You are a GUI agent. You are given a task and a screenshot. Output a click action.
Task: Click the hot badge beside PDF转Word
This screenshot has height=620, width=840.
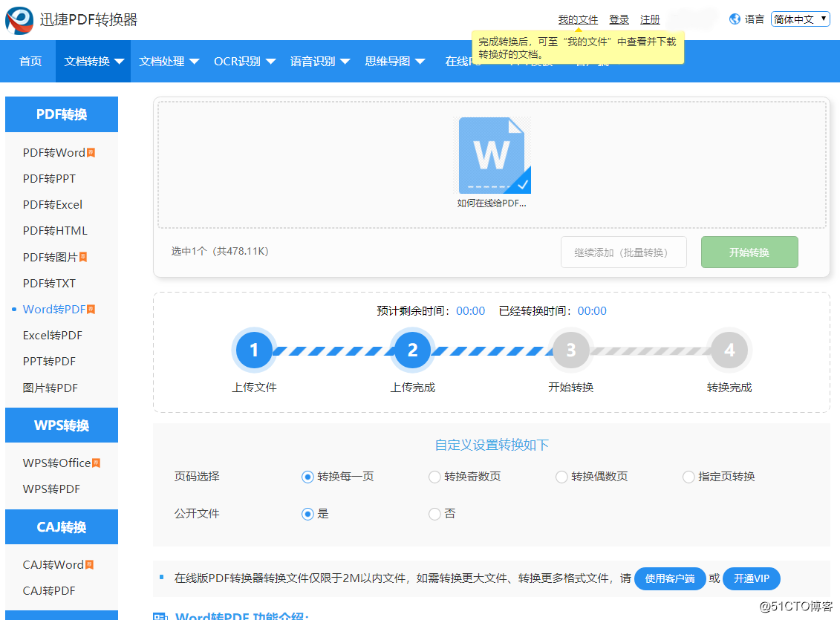(91, 153)
